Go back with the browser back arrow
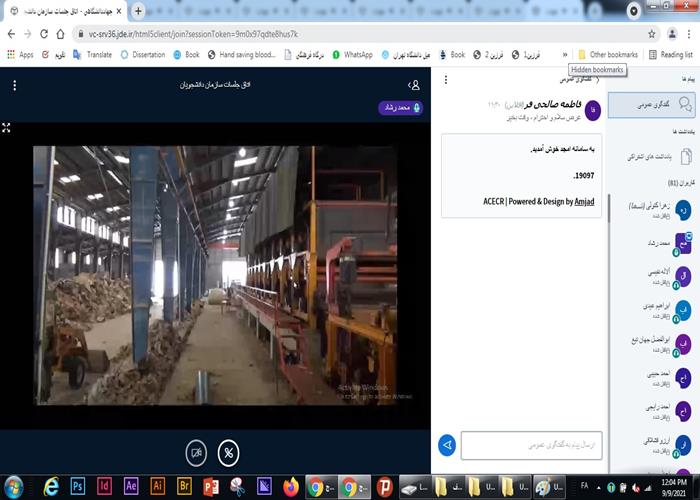Screen dimensions: 700x500 point(11,34)
